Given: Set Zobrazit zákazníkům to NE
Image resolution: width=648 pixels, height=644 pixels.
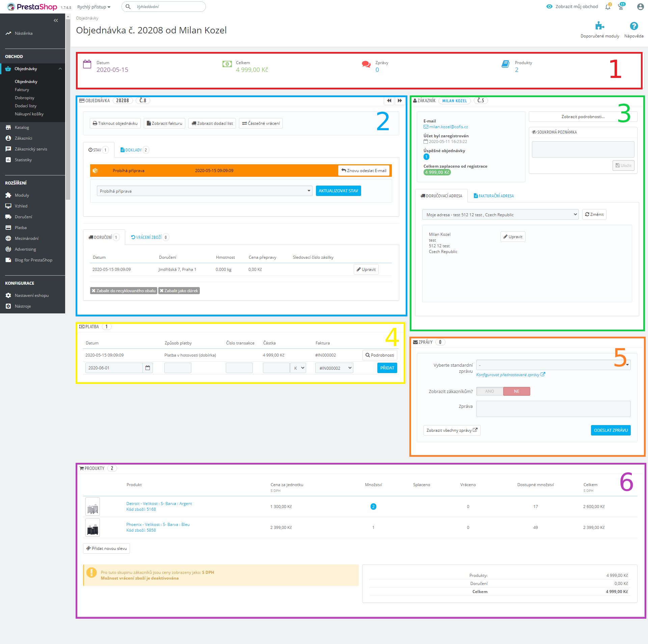Looking at the screenshot, I should tap(517, 391).
